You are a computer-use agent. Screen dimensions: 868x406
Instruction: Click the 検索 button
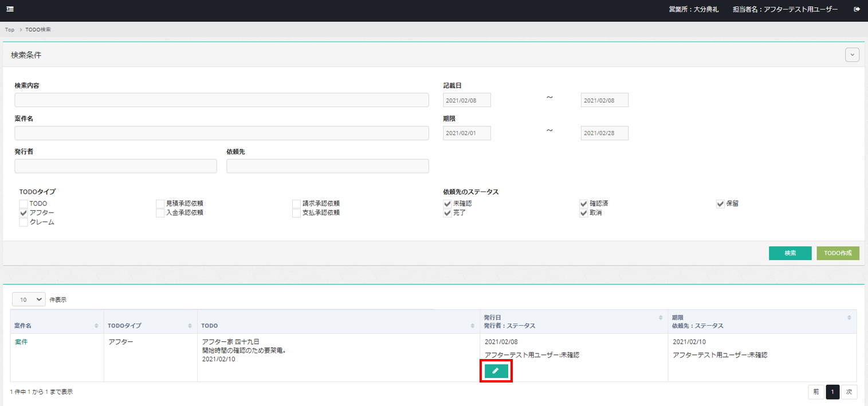[790, 253]
